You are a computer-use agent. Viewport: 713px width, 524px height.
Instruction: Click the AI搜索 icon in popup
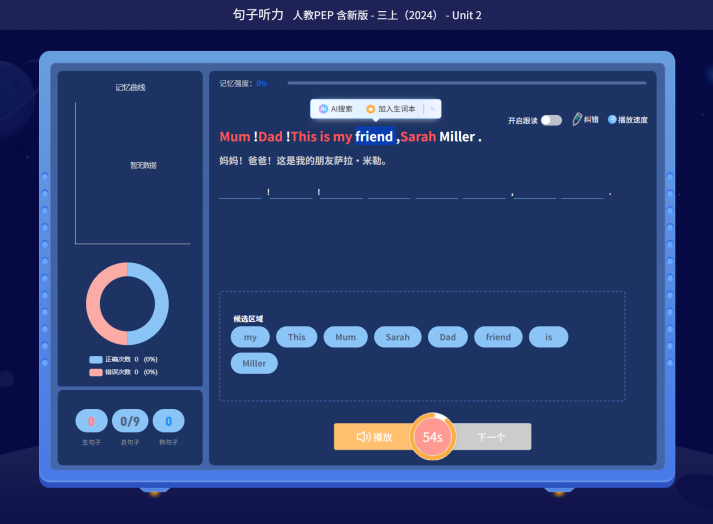(x=323, y=109)
